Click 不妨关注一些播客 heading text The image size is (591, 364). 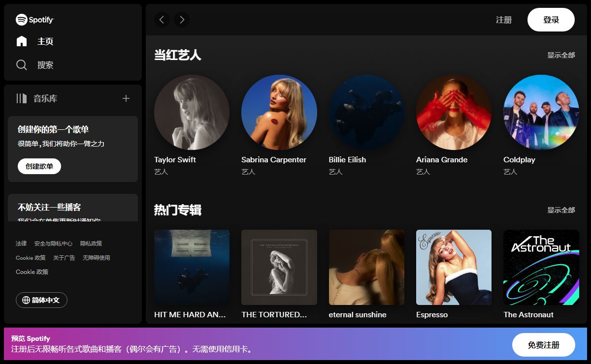(x=49, y=208)
